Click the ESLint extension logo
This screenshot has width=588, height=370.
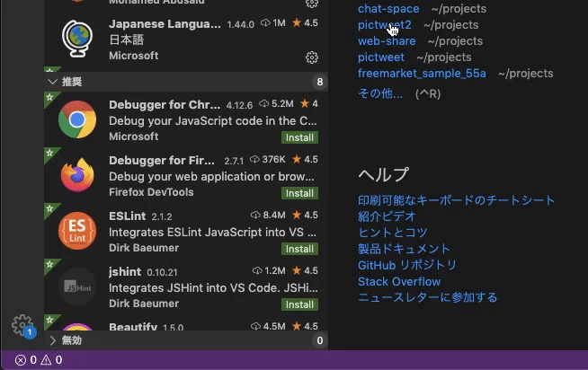(x=77, y=231)
